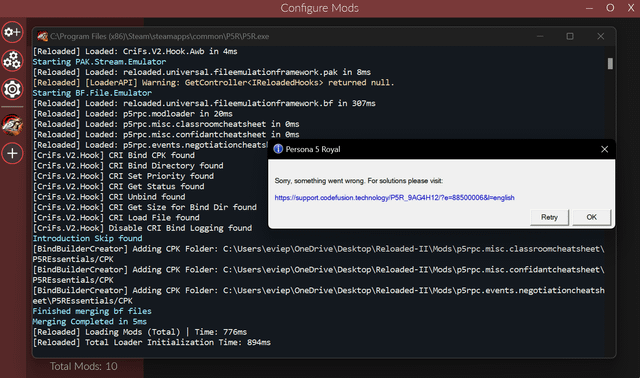The image size is (640, 378).
Task: Click 'Loading Mods (Total) | Time: 776ms' line
Action: (x=140, y=332)
